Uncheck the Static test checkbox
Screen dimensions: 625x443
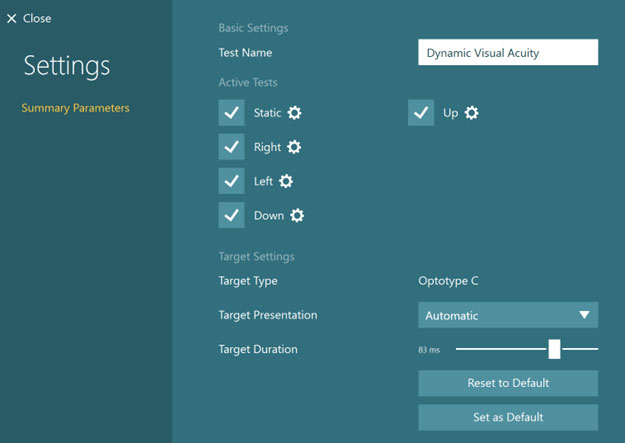(x=232, y=113)
